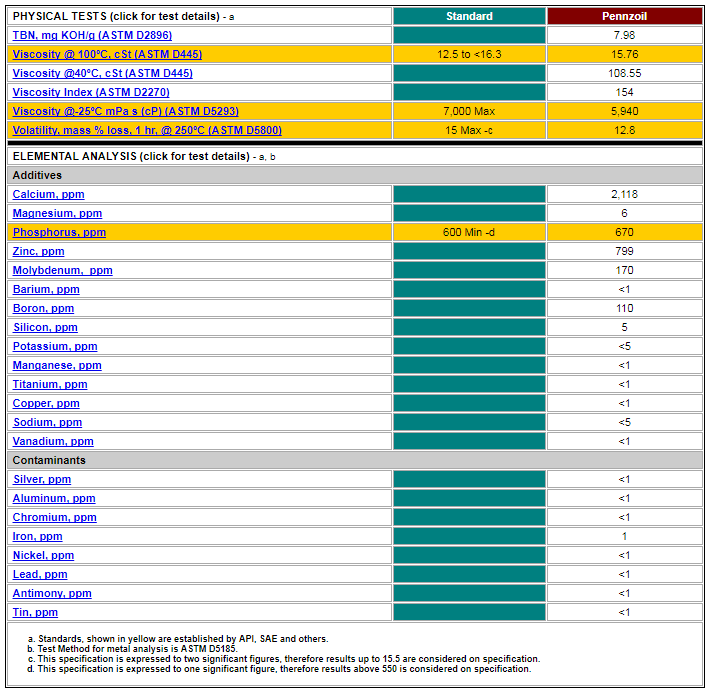
Task: Click the Manganese, ppm link
Action: [x=57, y=365]
